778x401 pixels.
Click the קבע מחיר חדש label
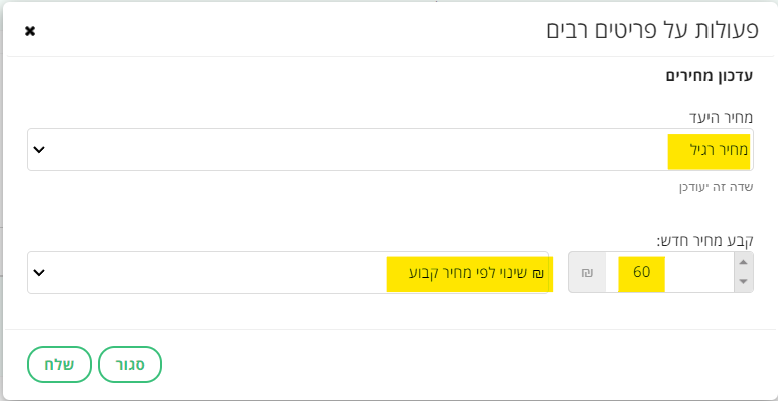[x=704, y=240]
